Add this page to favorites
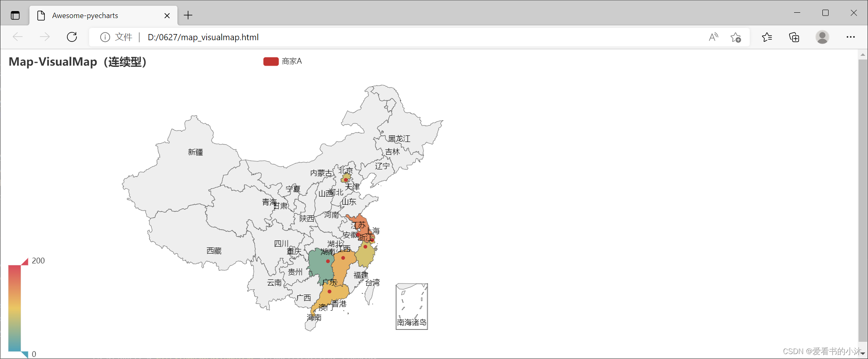The height and width of the screenshot is (359, 868). (x=736, y=37)
